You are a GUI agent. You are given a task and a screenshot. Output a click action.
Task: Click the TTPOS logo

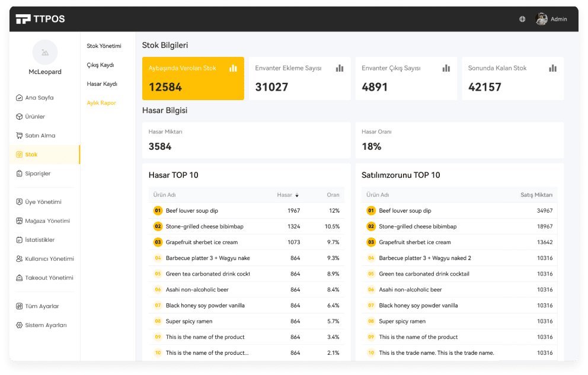tap(40, 19)
